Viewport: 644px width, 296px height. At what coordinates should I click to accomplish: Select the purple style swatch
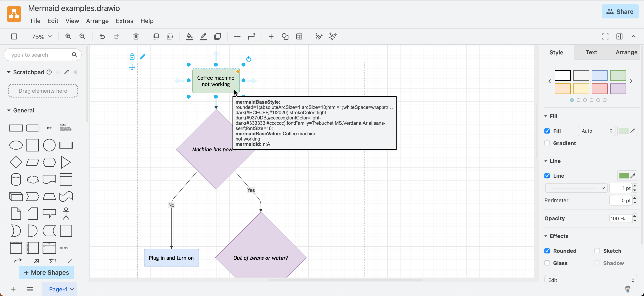618,88
